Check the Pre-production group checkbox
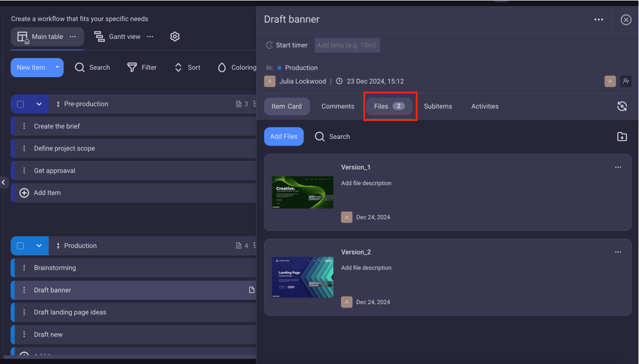Viewport: 639px width, 364px height. pos(21,104)
